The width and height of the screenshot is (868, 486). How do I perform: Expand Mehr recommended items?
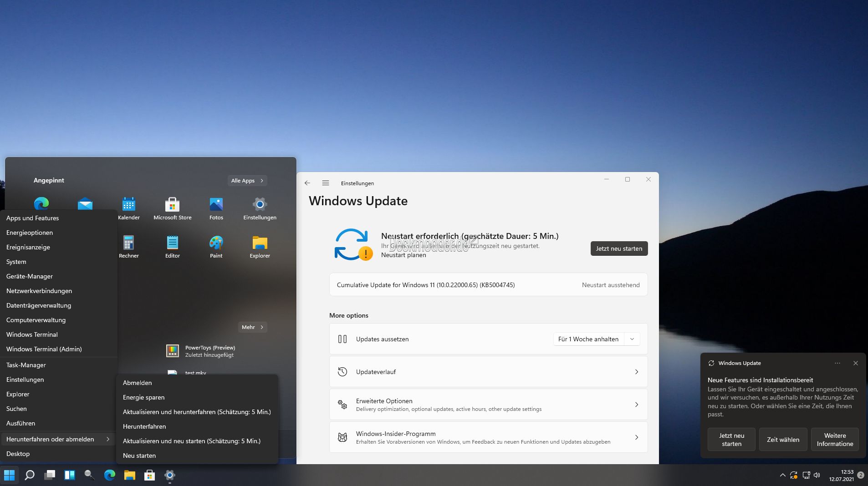pyautogui.click(x=253, y=327)
